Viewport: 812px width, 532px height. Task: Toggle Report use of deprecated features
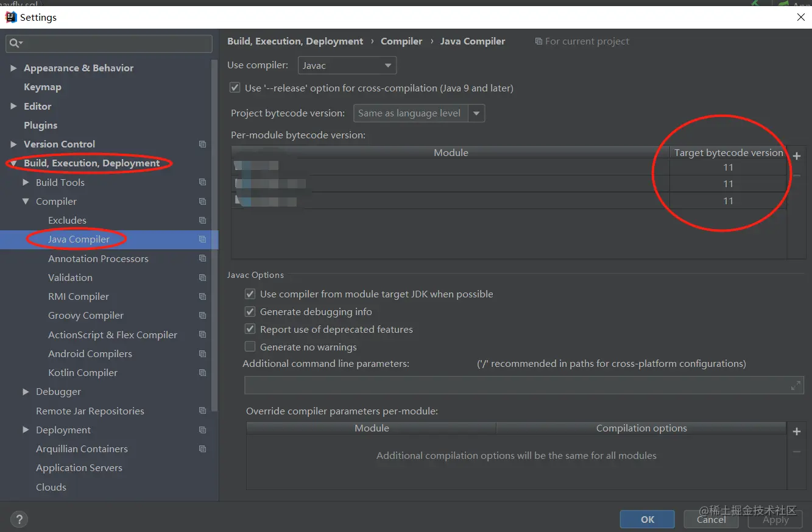click(x=250, y=329)
